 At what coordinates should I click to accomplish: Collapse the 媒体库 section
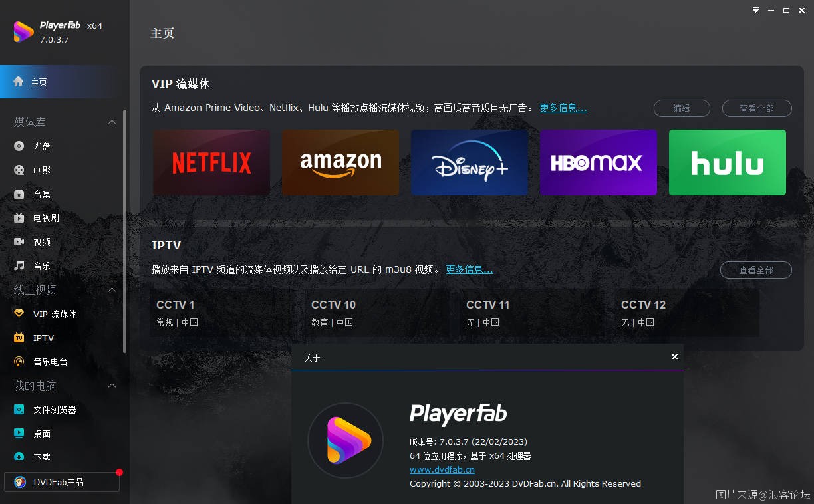112,122
